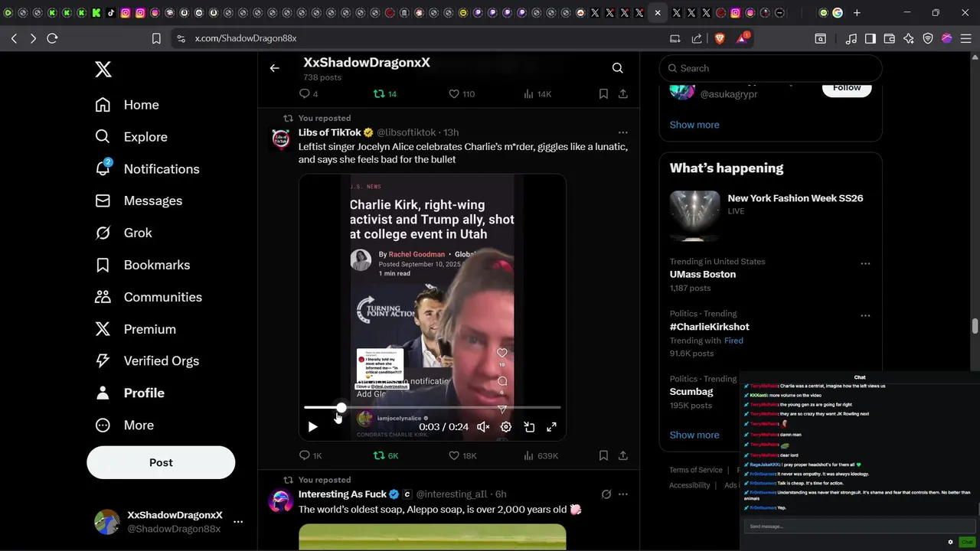The height and width of the screenshot is (551, 980).
Task: Undo repost with 14 count
Action: pyautogui.click(x=384, y=94)
